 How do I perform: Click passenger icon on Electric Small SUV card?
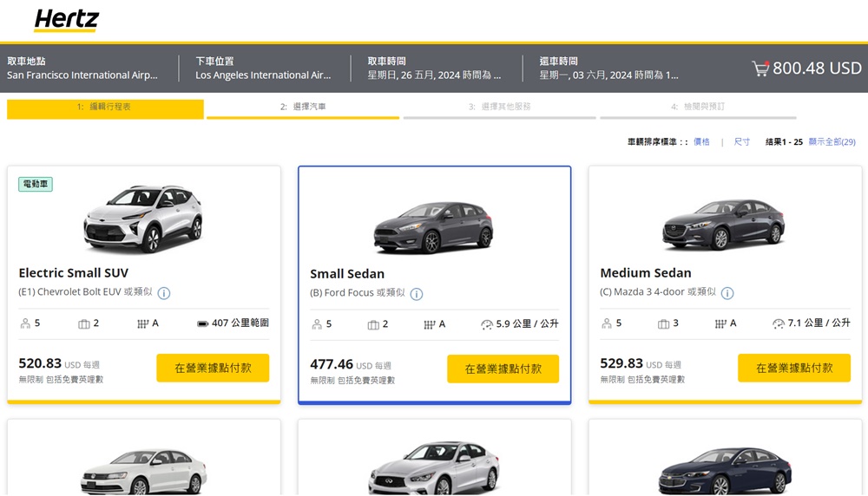(x=25, y=323)
